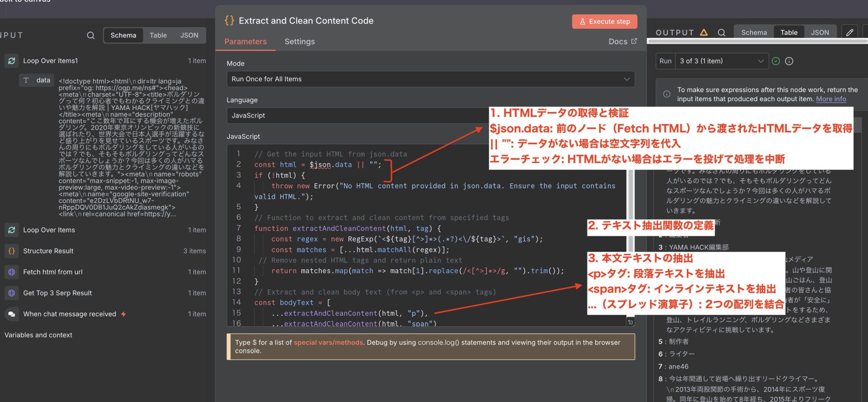Click the output warning triangle icon
This screenshot has height=402, width=868.
(704, 33)
